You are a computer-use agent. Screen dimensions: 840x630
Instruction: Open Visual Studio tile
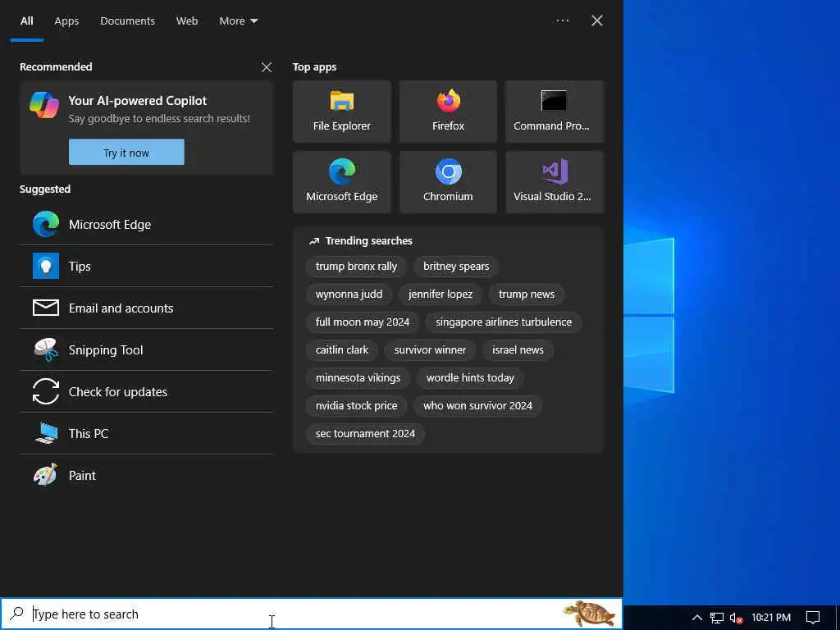555,182
